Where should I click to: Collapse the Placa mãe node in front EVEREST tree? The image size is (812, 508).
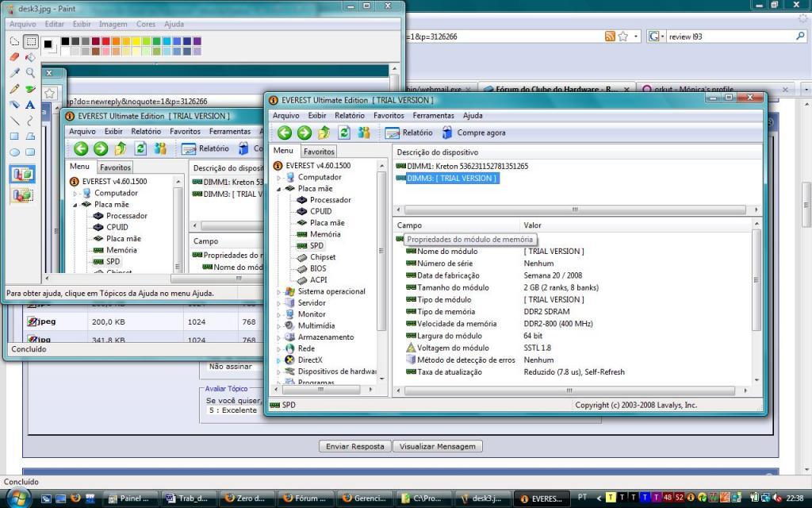278,189
